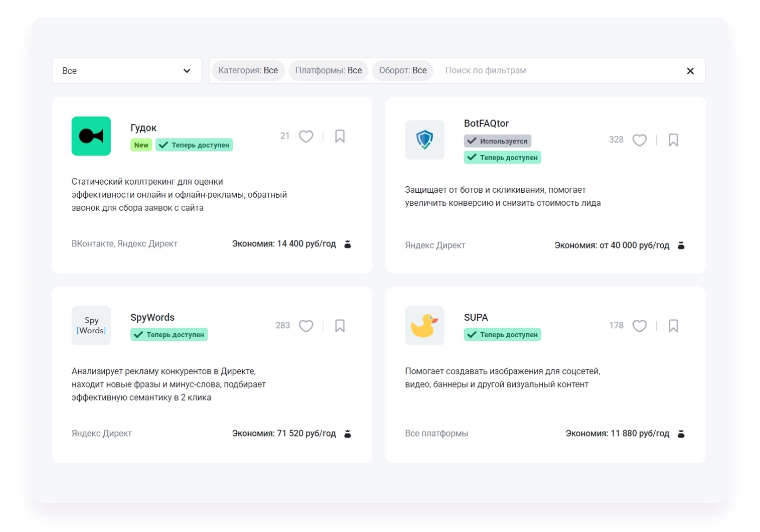Expand the Все dropdown on the left
This screenshot has height=532, width=760.
[127, 71]
